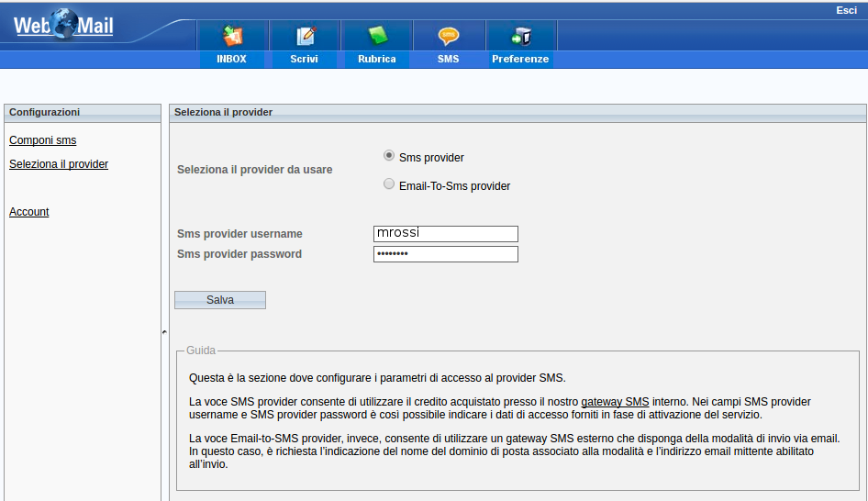
Task: Click the 'Sms provider password' label
Action: [x=239, y=254]
